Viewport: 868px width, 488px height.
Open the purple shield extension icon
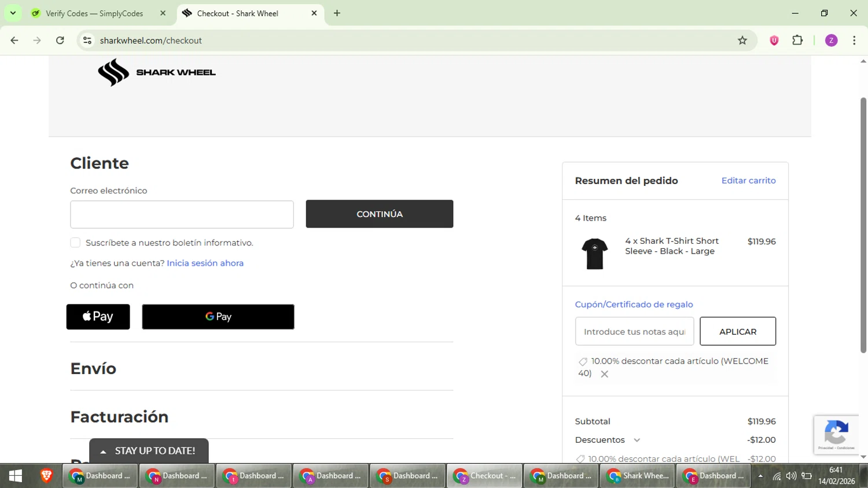(x=774, y=41)
